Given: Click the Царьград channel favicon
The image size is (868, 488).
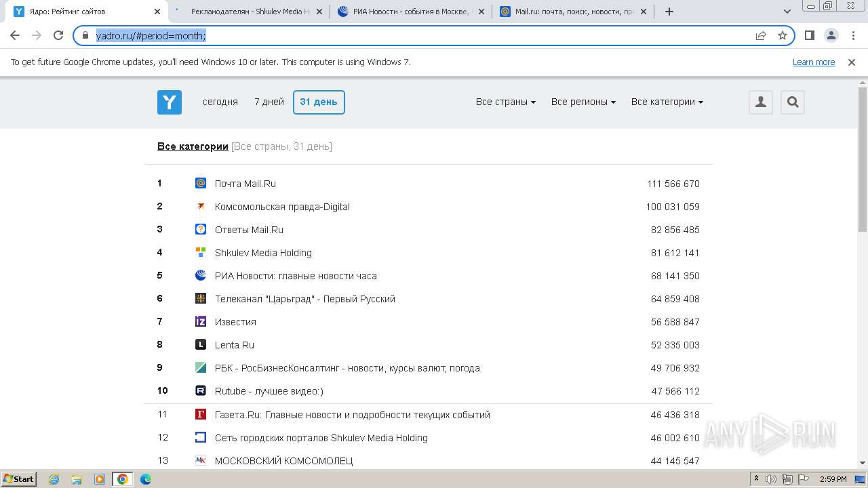Looking at the screenshot, I should pyautogui.click(x=201, y=298).
